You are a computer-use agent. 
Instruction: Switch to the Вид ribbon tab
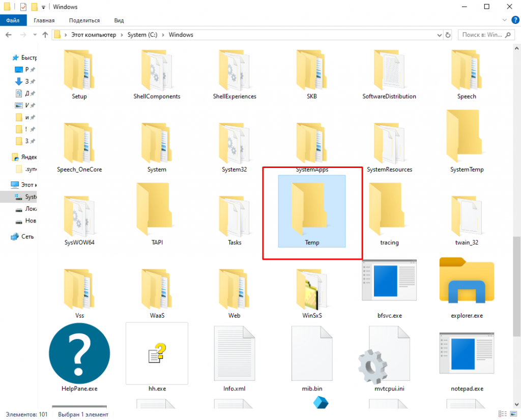coord(119,20)
